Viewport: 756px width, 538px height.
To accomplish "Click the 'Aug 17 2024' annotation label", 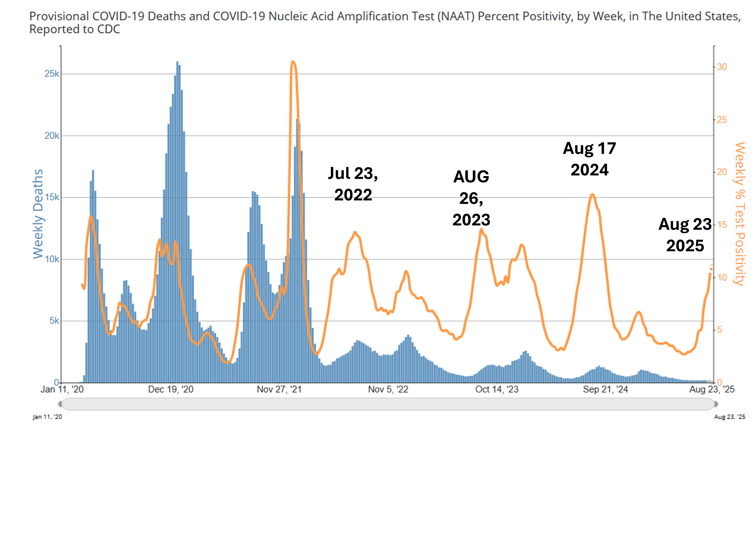I will 589,159.
